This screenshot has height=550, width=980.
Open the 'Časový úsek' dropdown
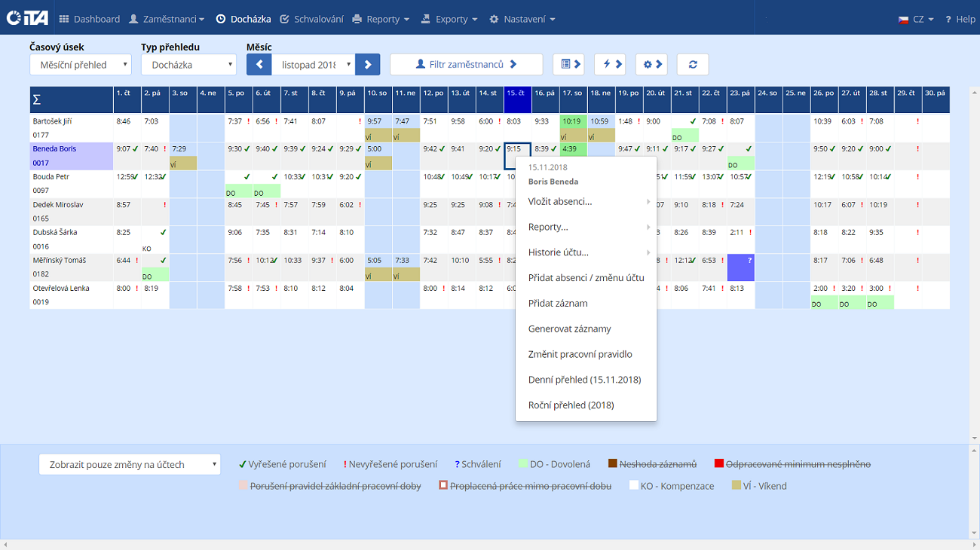click(x=81, y=65)
